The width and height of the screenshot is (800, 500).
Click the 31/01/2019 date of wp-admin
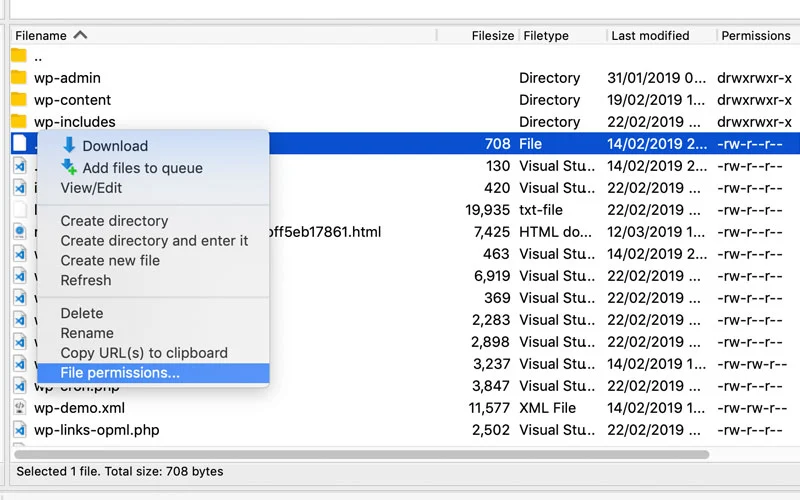tap(657, 78)
